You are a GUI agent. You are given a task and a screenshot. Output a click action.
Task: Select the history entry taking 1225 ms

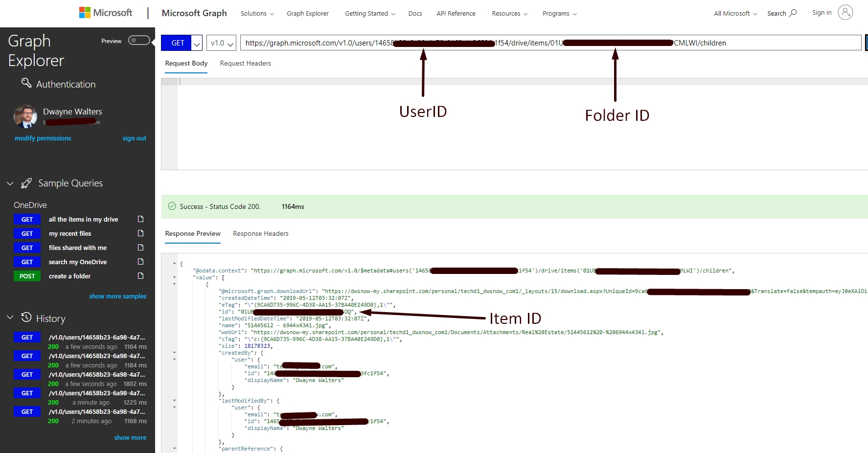[80, 398]
